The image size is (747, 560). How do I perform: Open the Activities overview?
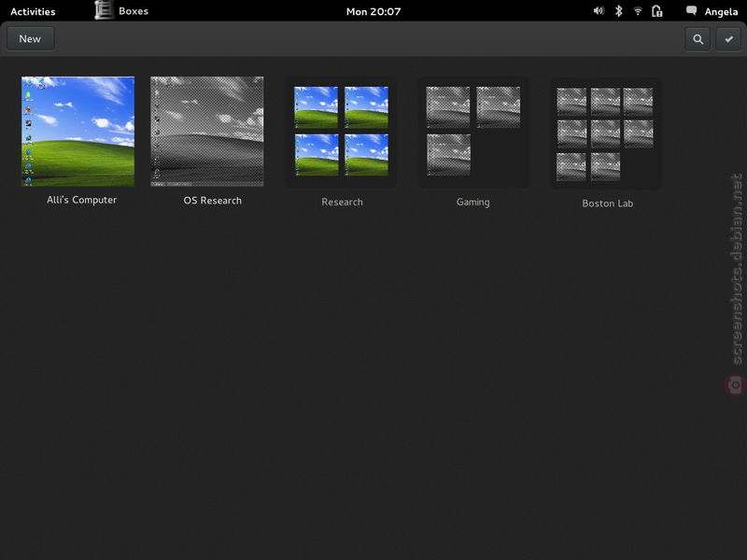tap(33, 11)
